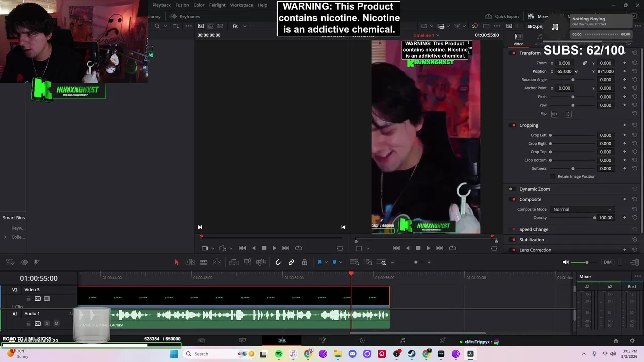Solo the Audio 1 track
This screenshot has width=644, height=362.
pos(47,324)
